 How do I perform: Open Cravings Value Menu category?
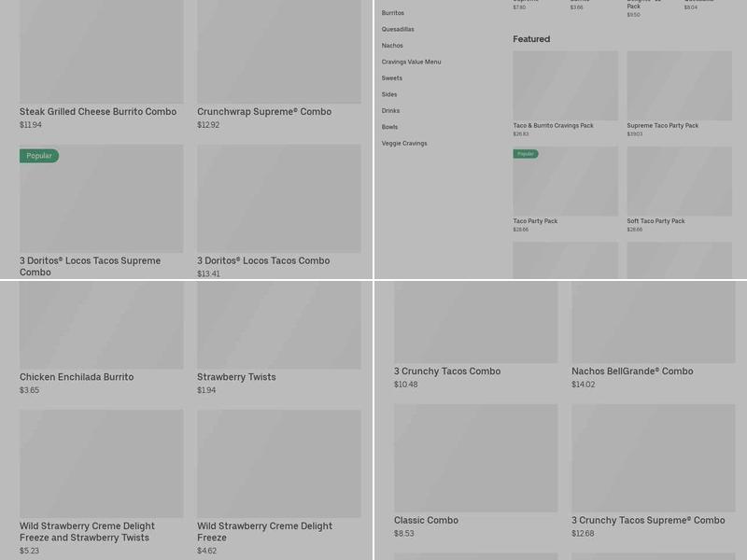click(x=411, y=62)
